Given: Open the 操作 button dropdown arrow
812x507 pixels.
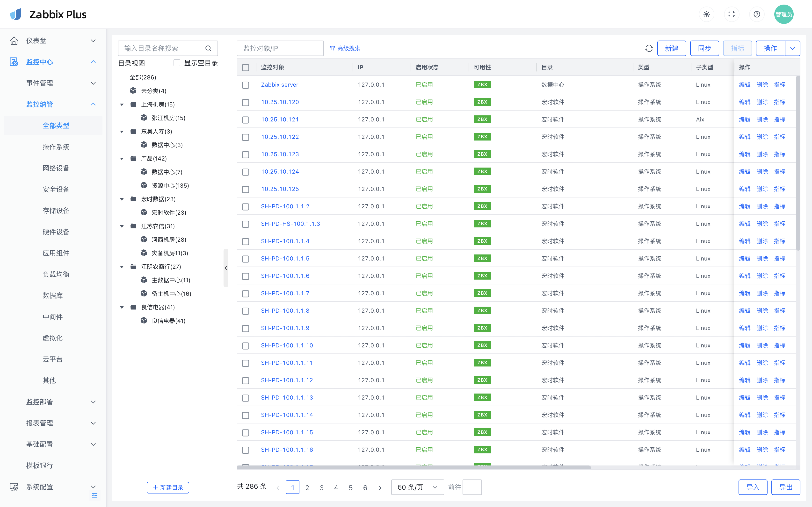Looking at the screenshot, I should 792,48.
